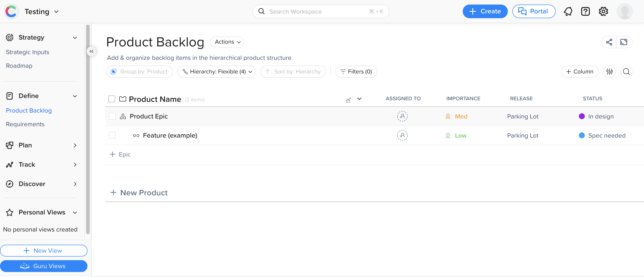
Task: Open the column settings sliders icon
Action: click(609, 72)
